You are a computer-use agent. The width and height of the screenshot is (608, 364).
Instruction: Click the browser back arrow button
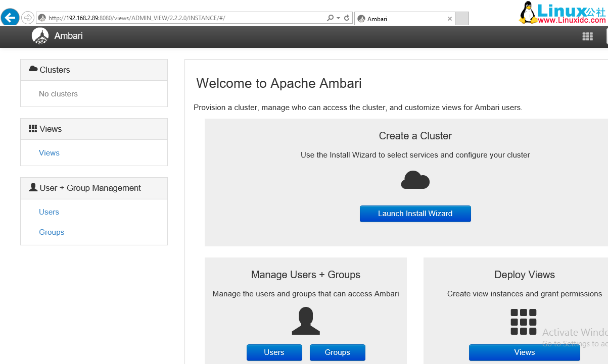(10, 18)
